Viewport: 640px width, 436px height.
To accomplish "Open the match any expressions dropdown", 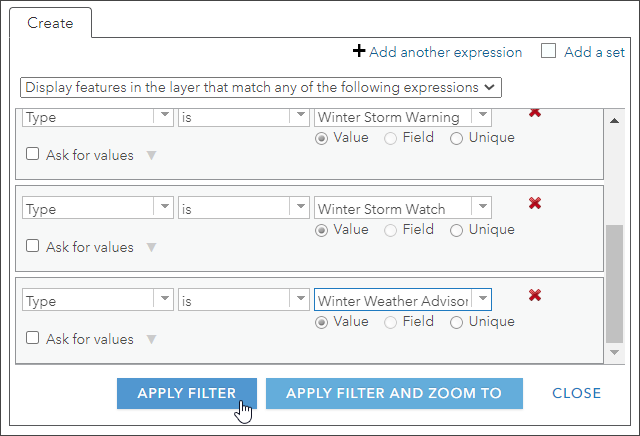I will 261,87.
